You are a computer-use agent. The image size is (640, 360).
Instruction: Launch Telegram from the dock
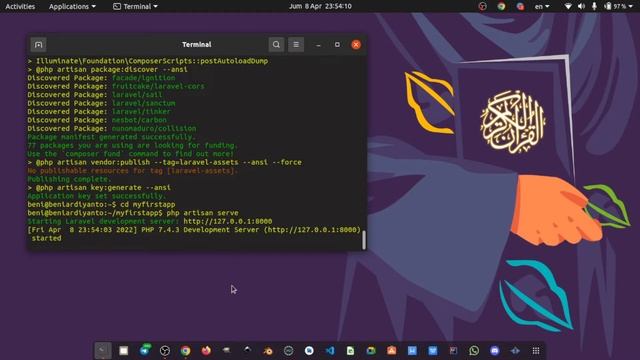[x=144, y=350]
